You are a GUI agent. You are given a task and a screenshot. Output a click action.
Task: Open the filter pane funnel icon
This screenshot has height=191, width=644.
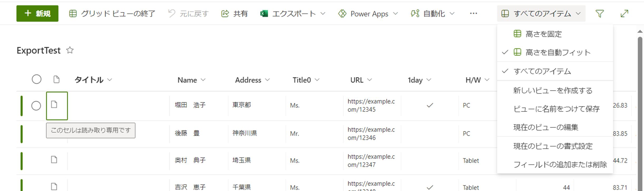600,13
